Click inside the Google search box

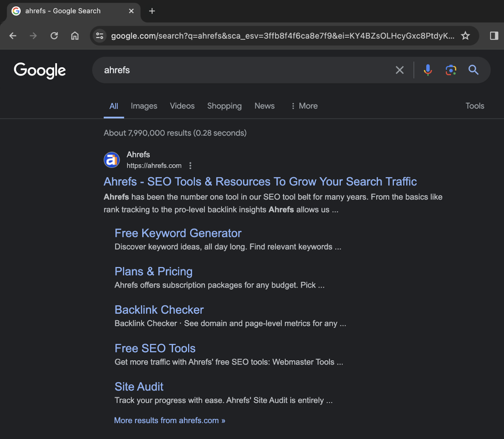pyautogui.click(x=230, y=70)
